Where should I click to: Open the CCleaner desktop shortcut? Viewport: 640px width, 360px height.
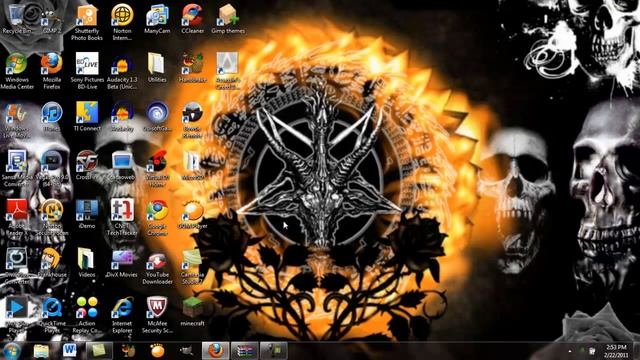pyautogui.click(x=192, y=18)
